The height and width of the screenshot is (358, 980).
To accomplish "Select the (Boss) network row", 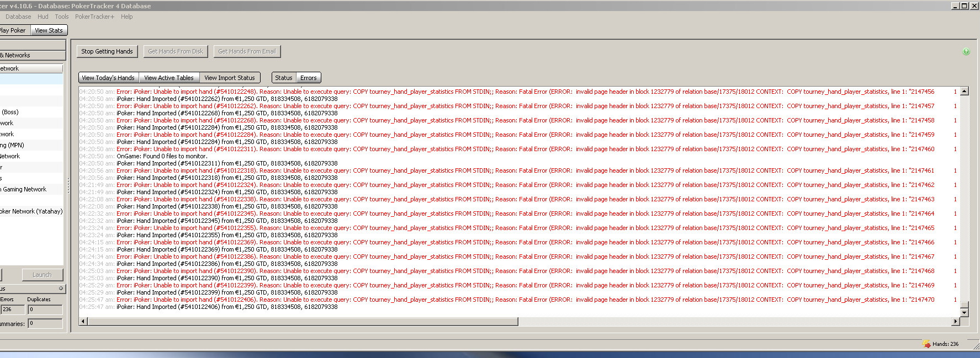I will point(31,112).
